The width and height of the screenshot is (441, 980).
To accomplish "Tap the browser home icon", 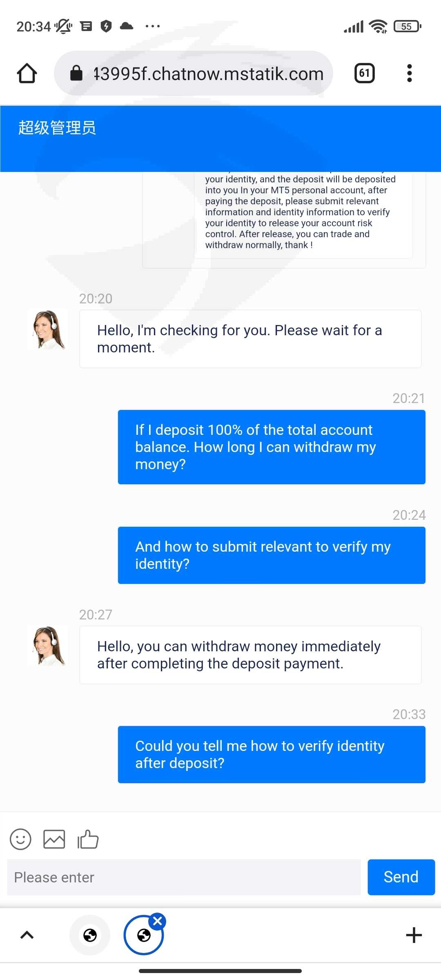I will 27,73.
